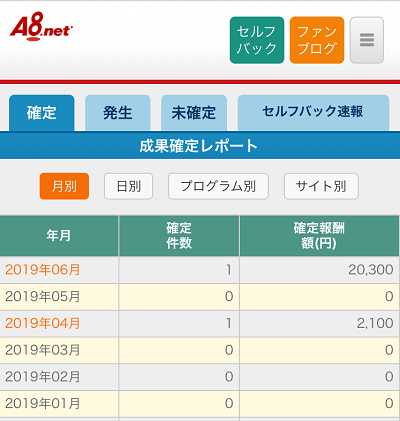Click the 2019年01月 row label
Image resolution: width=400 pixels, height=421 pixels.
[43, 403]
